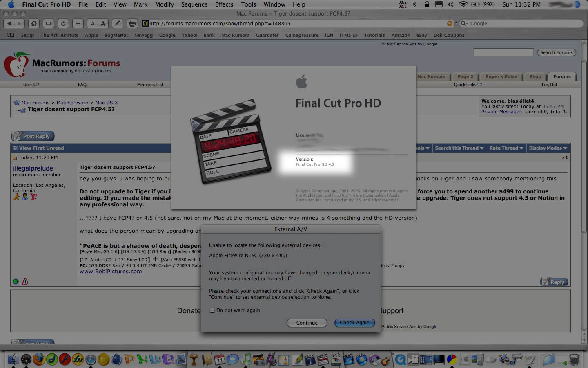Click the post report warning triangle icon
Screen dimensions: 588x368
(x=25, y=281)
